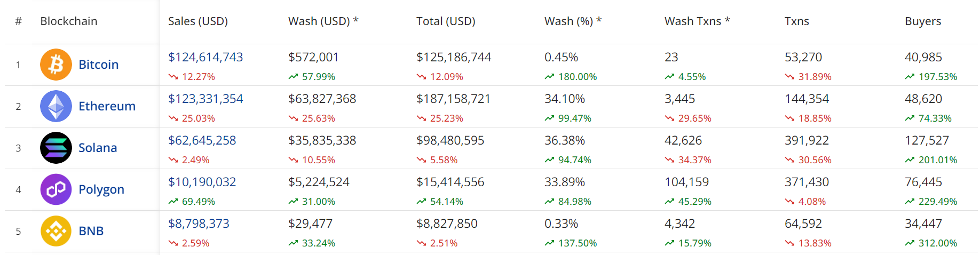Open the Solana blockchain link
The height and width of the screenshot is (255, 980).
[98, 148]
